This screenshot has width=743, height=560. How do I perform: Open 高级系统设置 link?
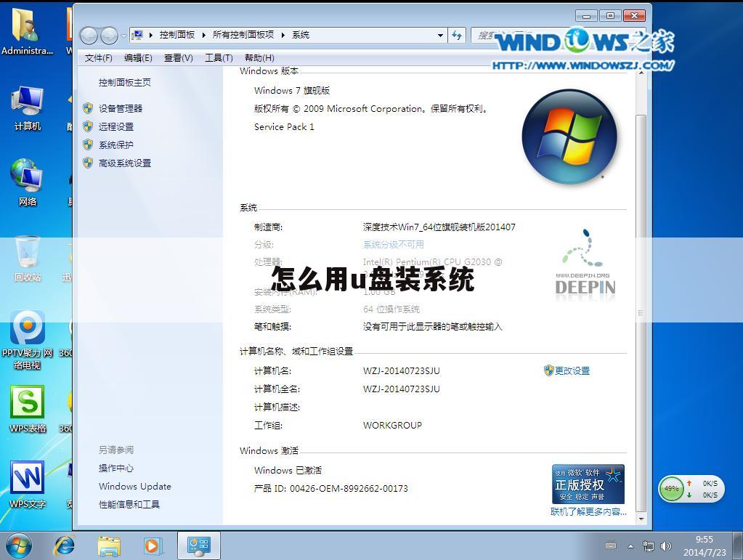tap(125, 163)
